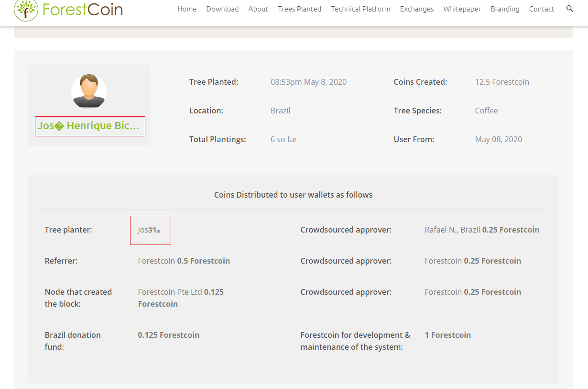
Task: Click the ForestCoin tree logo
Action: tap(26, 10)
